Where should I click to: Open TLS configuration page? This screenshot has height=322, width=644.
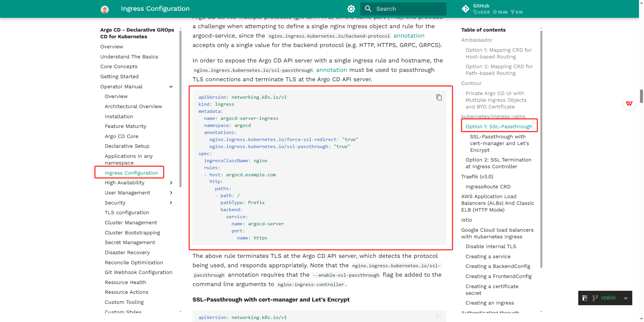pos(127,213)
